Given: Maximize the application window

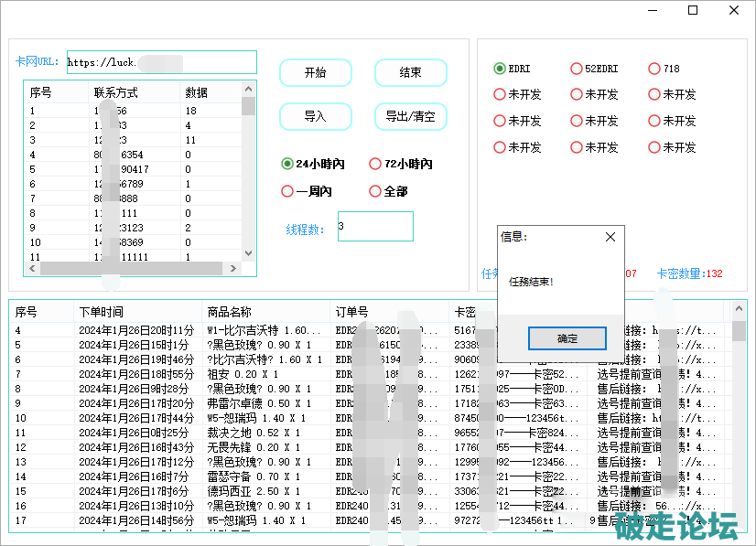Looking at the screenshot, I should point(693,10).
